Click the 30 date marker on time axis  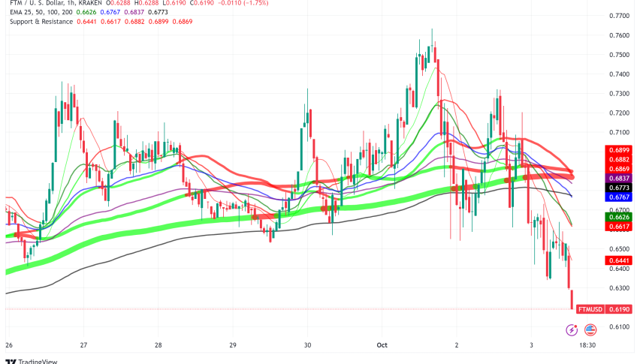307,344
